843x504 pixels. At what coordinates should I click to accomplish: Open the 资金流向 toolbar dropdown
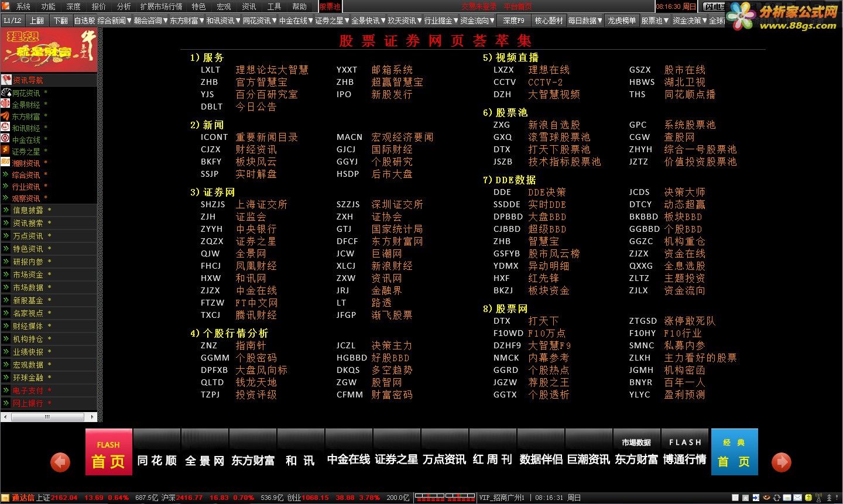point(477,20)
